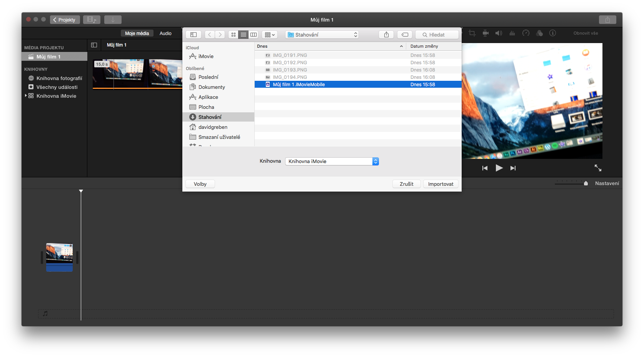Open the Knihovna iMovie destination dropdown
Image resolution: width=644 pixels, height=357 pixels.
[x=332, y=162]
